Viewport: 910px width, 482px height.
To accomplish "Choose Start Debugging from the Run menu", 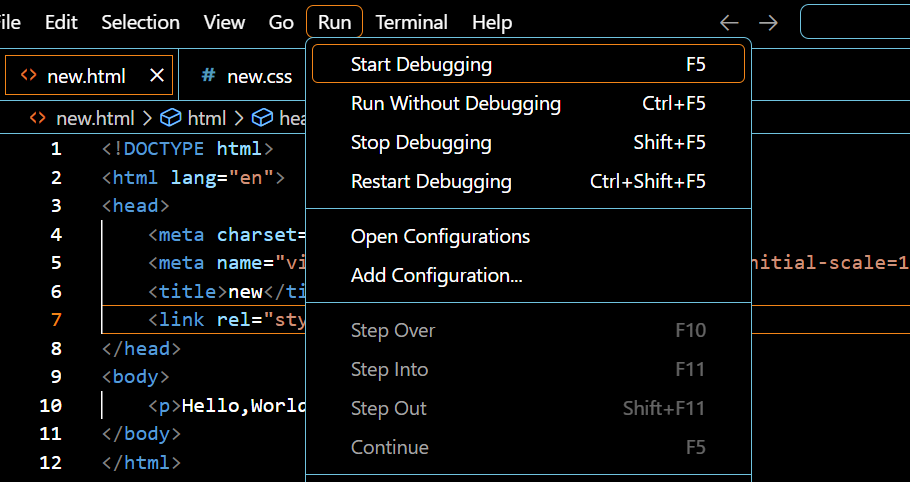I will click(x=528, y=64).
